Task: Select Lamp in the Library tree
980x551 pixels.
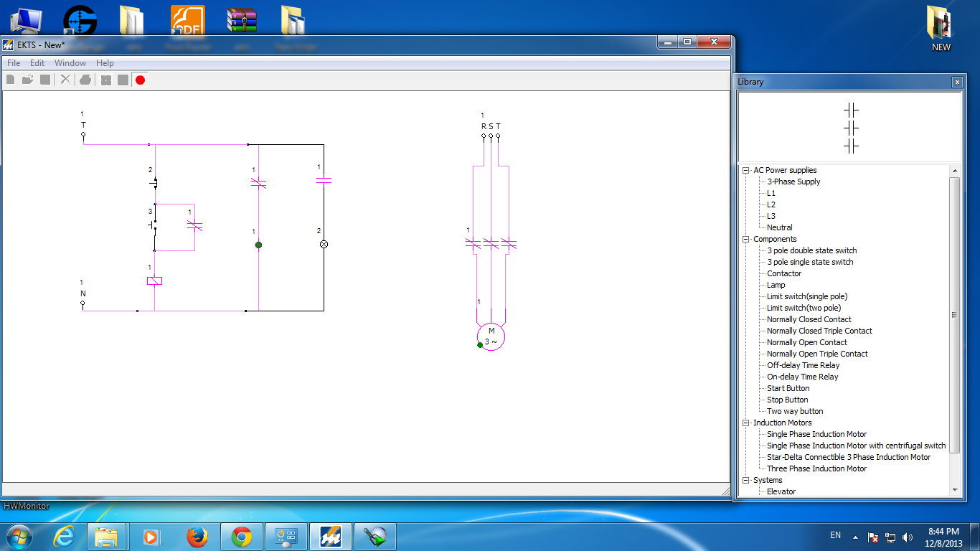Action: (776, 285)
